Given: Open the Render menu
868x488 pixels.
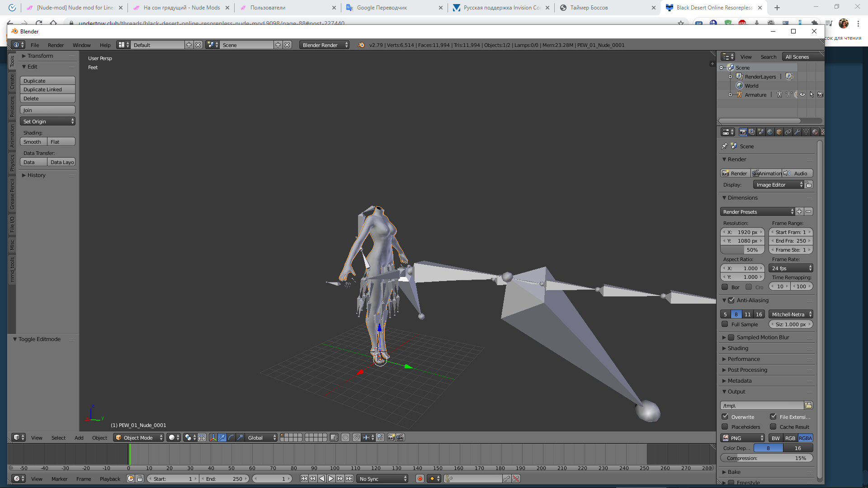Looking at the screenshot, I should [56, 45].
